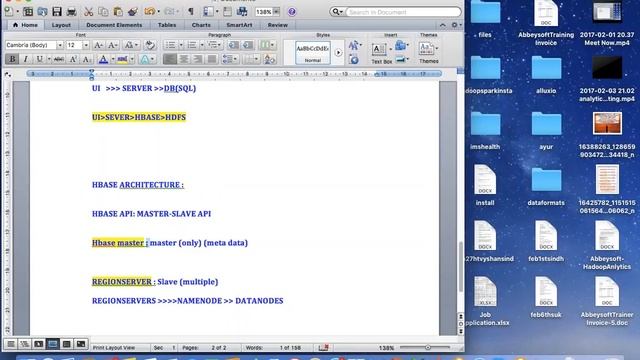
Task: Open zoom percentage 138% dropdown
Action: pos(276,11)
